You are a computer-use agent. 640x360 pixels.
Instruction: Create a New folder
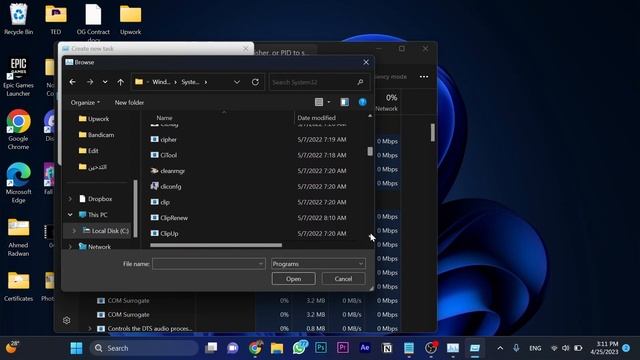pyautogui.click(x=129, y=102)
